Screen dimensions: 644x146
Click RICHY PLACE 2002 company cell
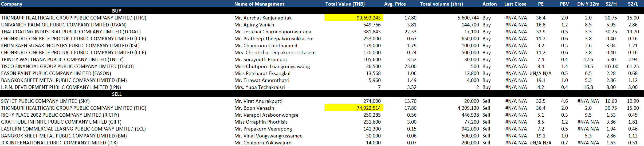point(60,115)
